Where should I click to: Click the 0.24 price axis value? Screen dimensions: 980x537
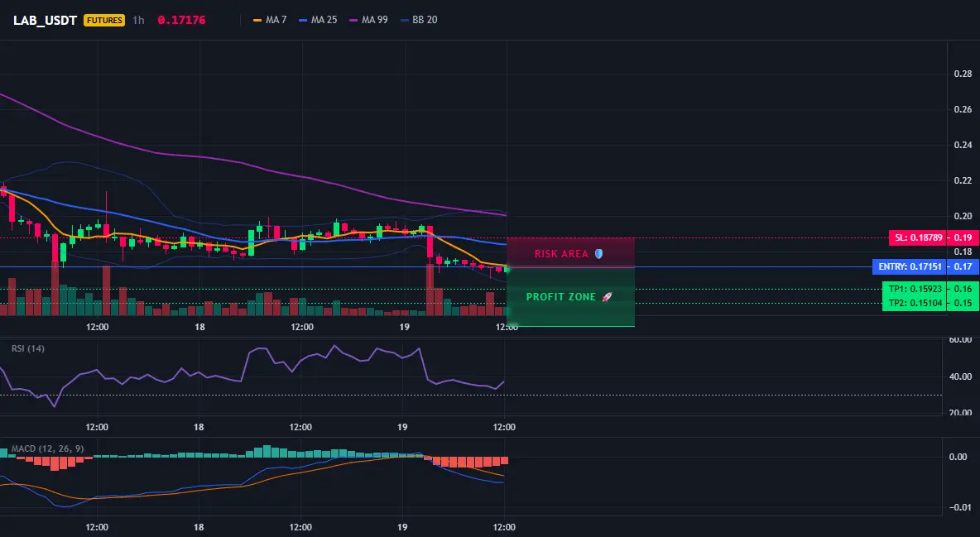coord(963,145)
